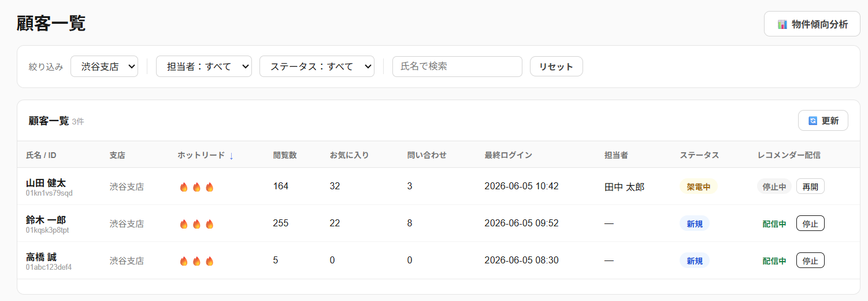Expand the 担当者：すべて filter dropdown
The image size is (868, 301).
pyautogui.click(x=204, y=66)
